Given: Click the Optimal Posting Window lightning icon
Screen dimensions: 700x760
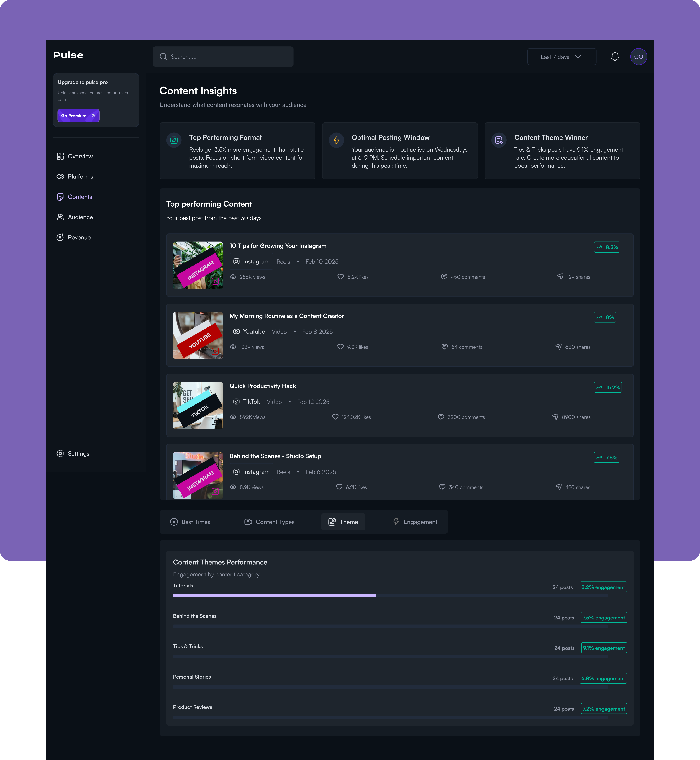Looking at the screenshot, I should [x=336, y=140].
